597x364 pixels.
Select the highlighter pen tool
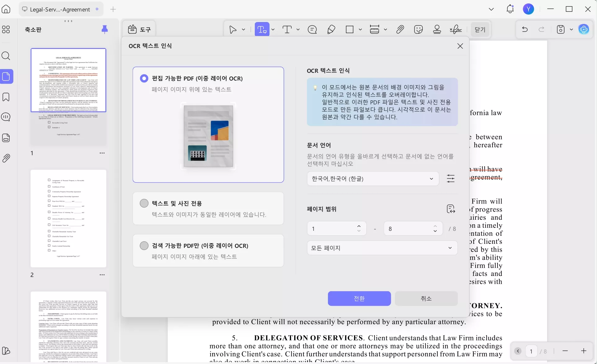[x=331, y=29]
